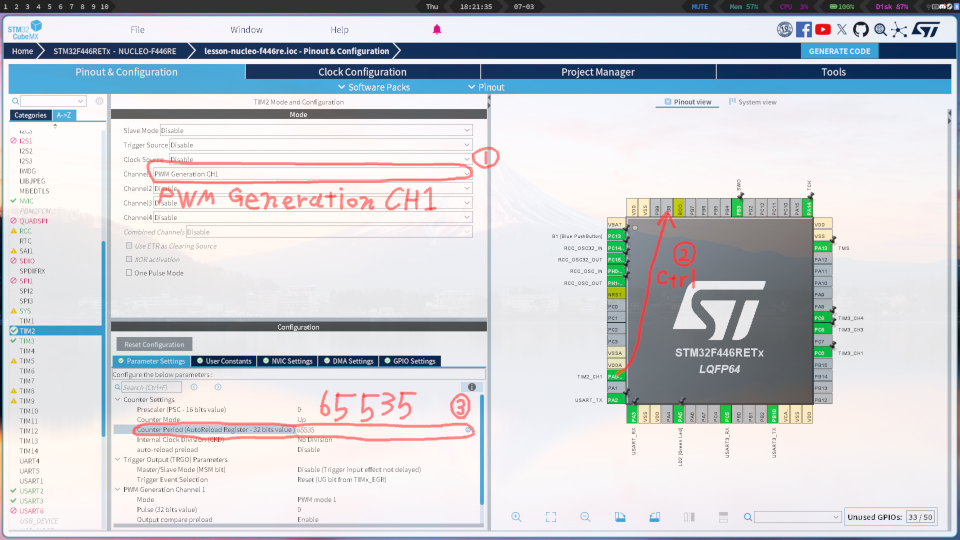
Task: Click the info icon in parameter settings
Action: [471, 386]
